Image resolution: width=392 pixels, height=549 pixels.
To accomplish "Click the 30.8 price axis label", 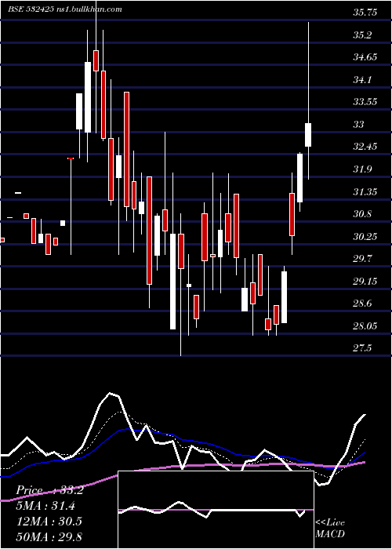I will [x=362, y=214].
